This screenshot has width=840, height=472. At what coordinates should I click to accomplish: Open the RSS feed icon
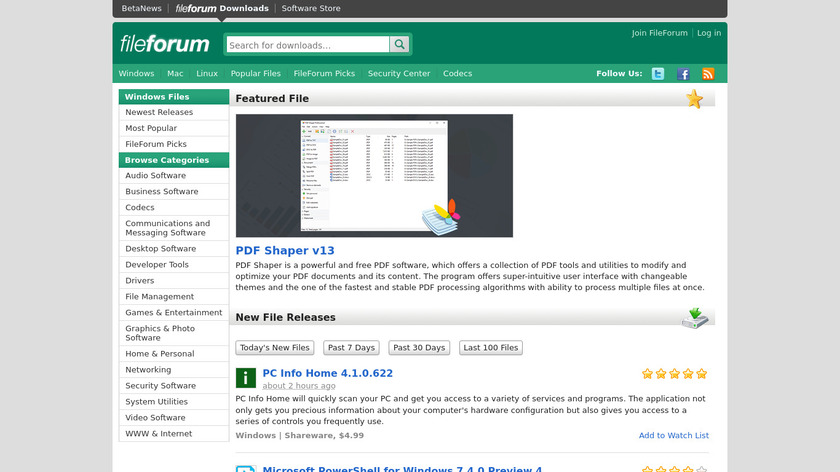point(708,74)
